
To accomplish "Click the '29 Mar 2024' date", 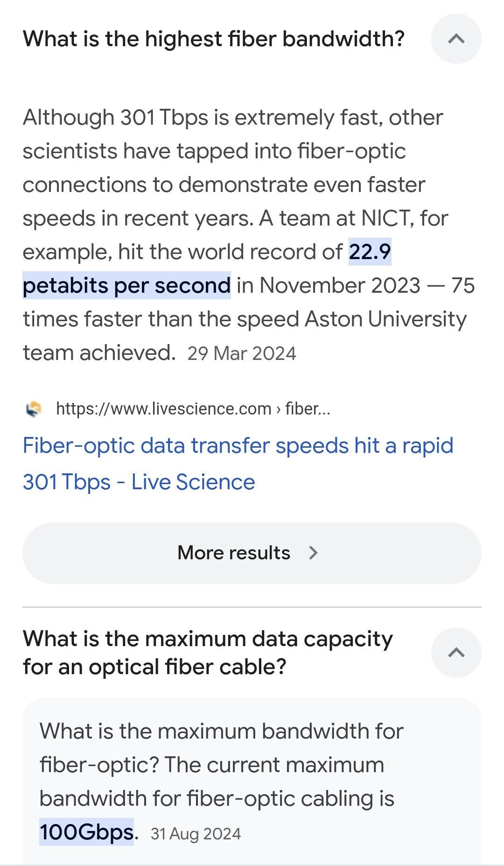I will 242,353.
